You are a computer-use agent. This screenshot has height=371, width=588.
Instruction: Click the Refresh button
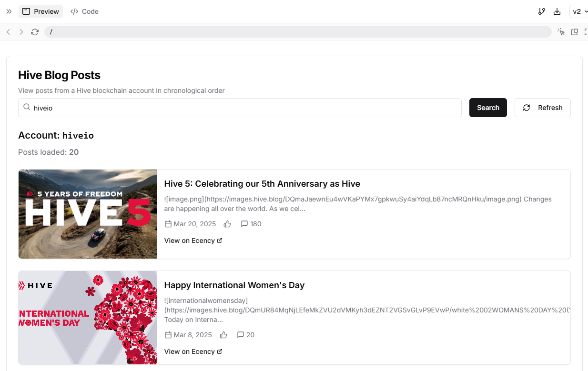[543, 108]
